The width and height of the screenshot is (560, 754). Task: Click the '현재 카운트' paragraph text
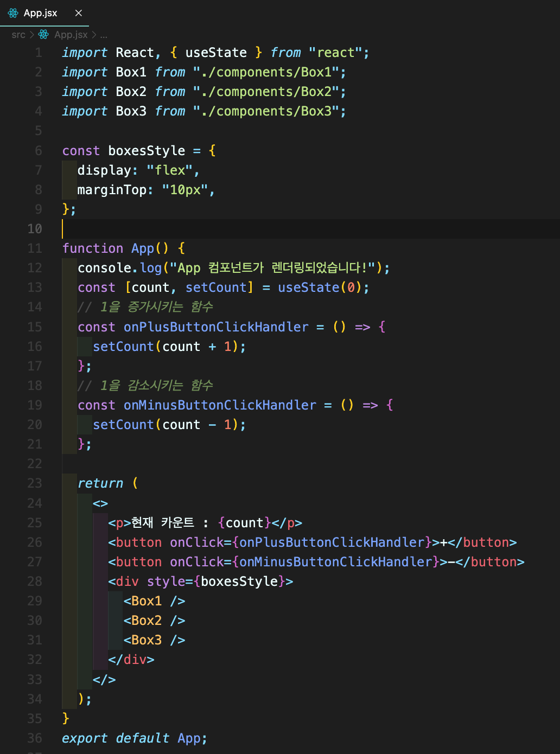click(163, 523)
